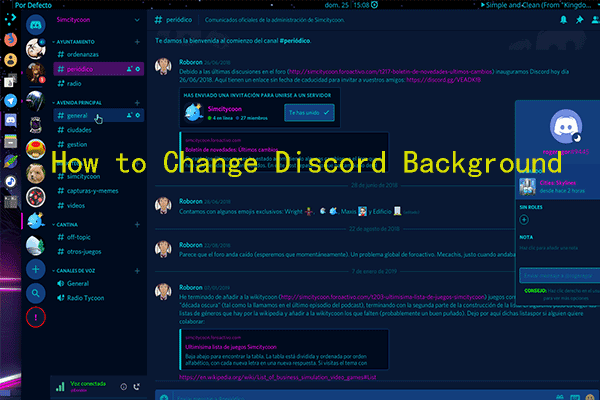
Task: Click the note field in user popup
Action: (549, 248)
